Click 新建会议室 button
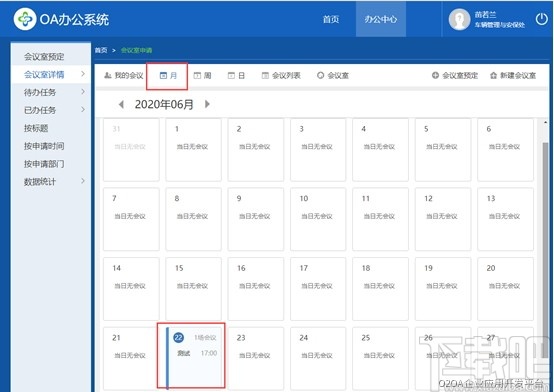Image resolution: width=554 pixels, height=392 pixels. click(513, 75)
